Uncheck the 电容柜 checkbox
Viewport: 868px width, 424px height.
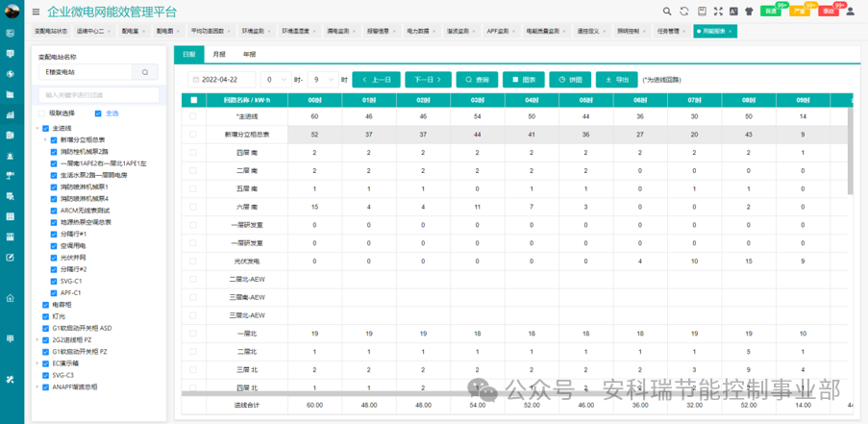(46, 305)
